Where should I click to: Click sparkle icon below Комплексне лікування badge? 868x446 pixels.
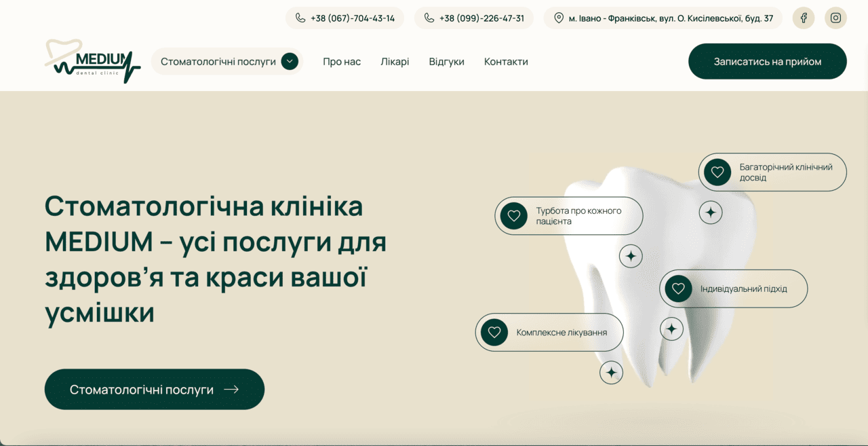pos(611,373)
